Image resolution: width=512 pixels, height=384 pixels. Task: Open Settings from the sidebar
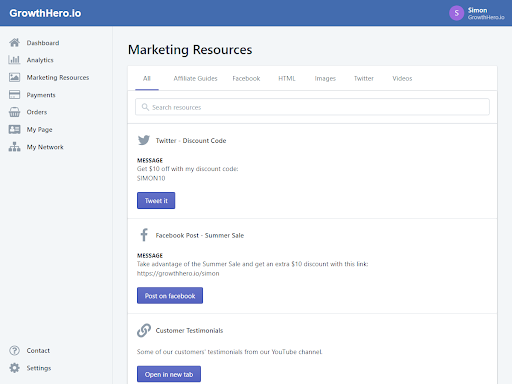(39, 368)
